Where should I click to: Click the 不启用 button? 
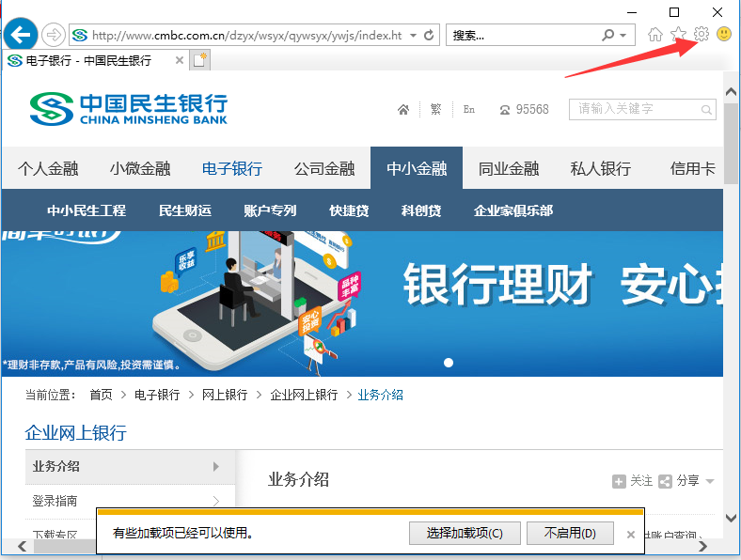tap(570, 533)
